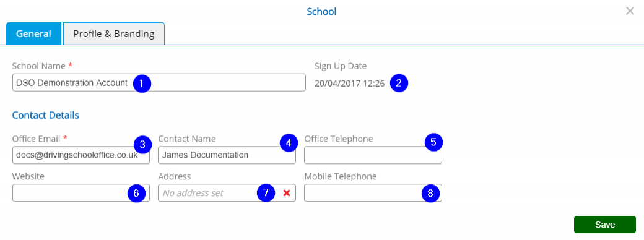Viewport: 644px width, 240px height.
Task: Click the Office Telephone input field
Action: tap(373, 155)
